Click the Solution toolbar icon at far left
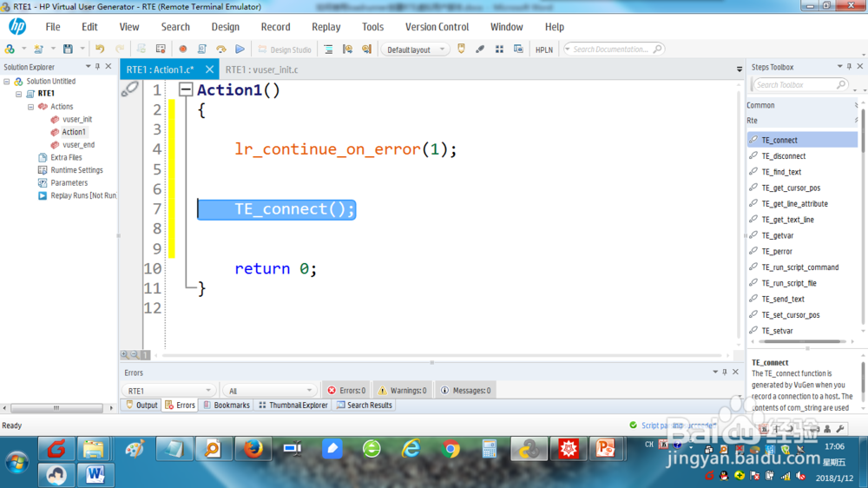 pyautogui.click(x=10, y=49)
